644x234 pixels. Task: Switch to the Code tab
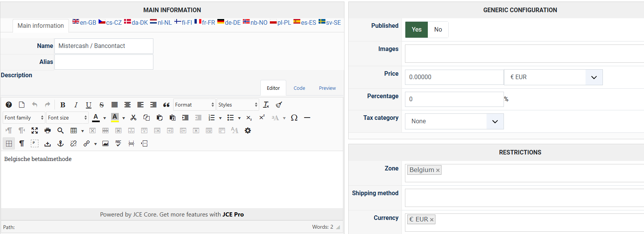tap(299, 88)
